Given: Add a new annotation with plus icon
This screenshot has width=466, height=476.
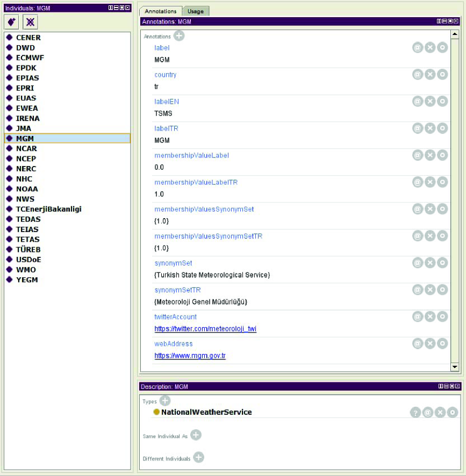Looking at the screenshot, I should coord(179,36).
